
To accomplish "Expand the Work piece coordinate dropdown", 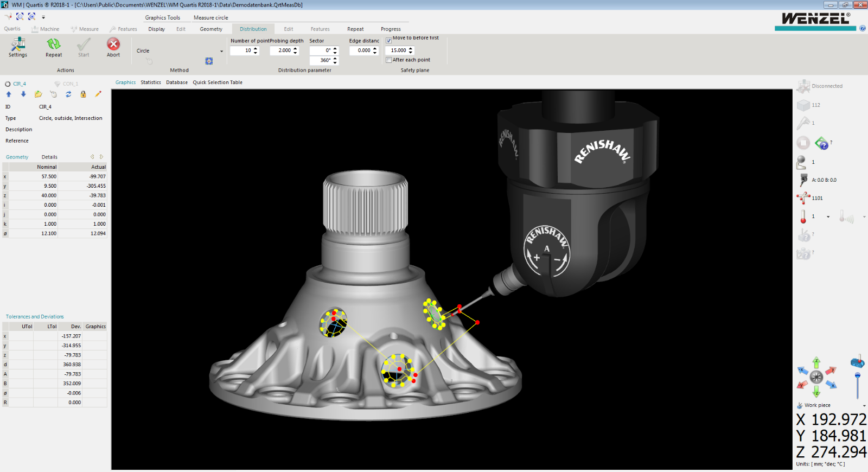I will 864,406.
